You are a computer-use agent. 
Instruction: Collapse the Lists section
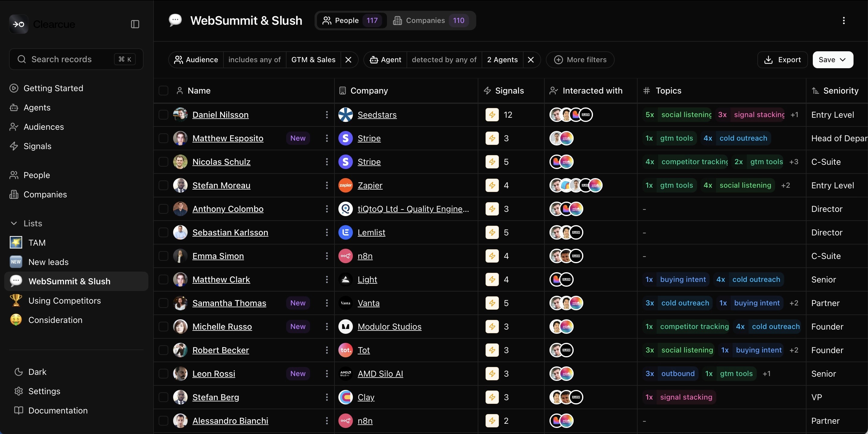pos(14,223)
